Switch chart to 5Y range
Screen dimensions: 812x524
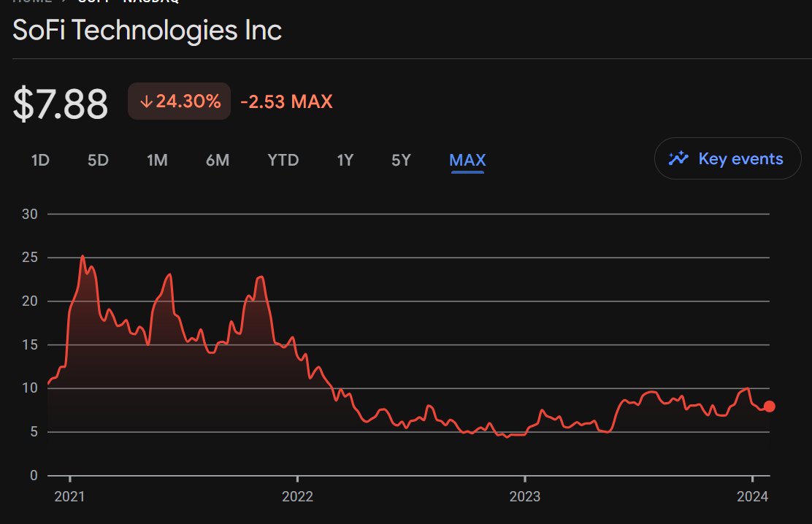(x=401, y=160)
